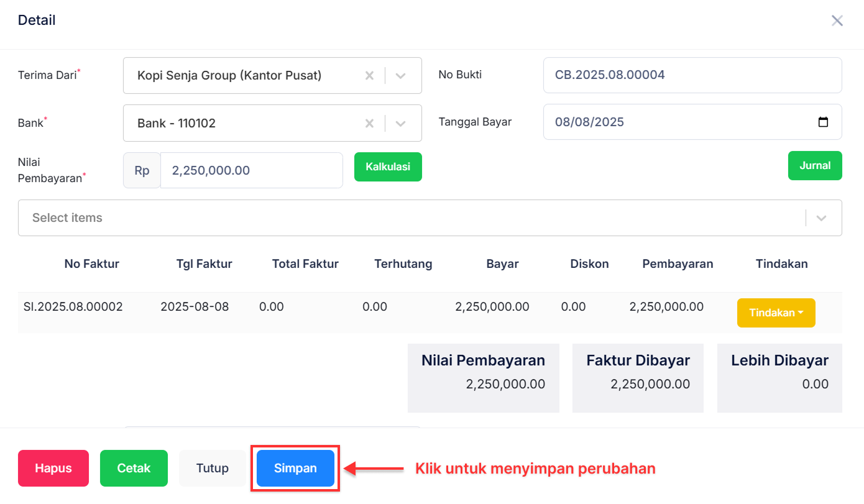This screenshot has width=864, height=504.
Task: Click Simpan to save the changes
Action: [x=295, y=468]
